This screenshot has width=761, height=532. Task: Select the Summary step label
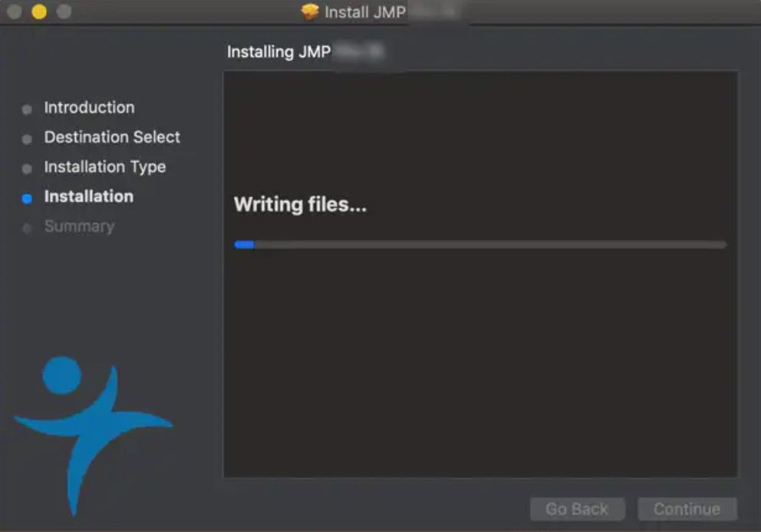coord(79,226)
